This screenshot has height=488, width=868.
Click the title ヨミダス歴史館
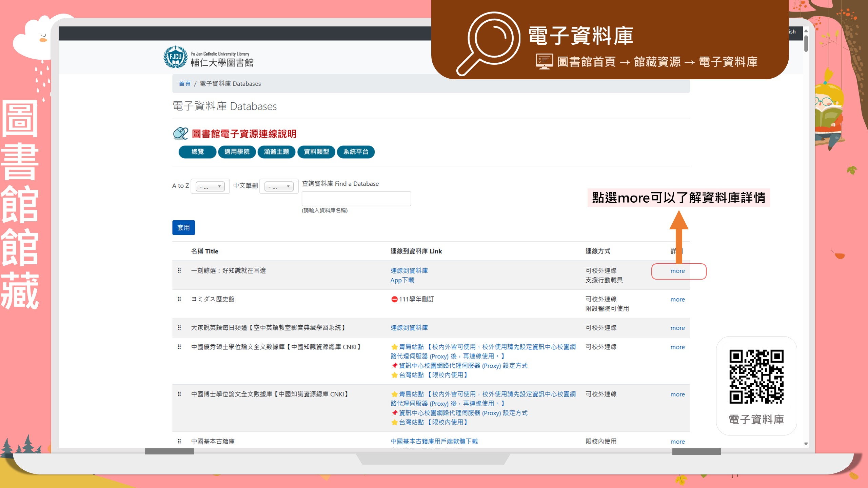(x=213, y=299)
